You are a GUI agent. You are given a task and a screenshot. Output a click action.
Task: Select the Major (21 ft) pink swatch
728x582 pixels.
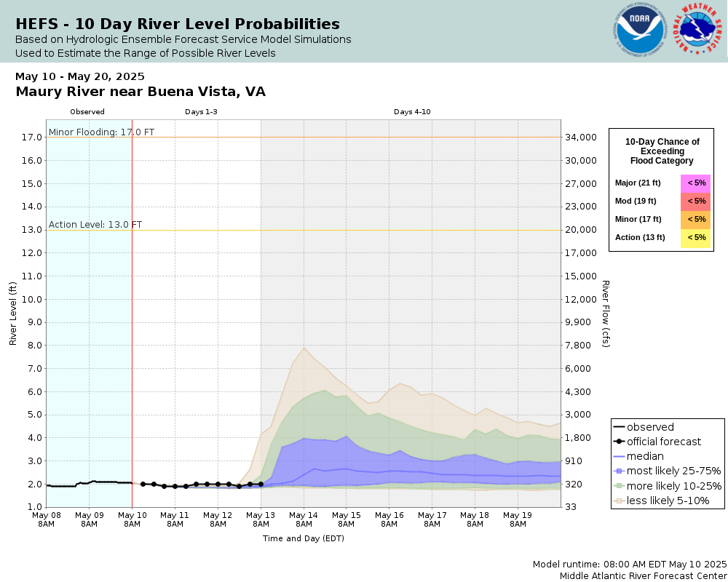click(695, 183)
